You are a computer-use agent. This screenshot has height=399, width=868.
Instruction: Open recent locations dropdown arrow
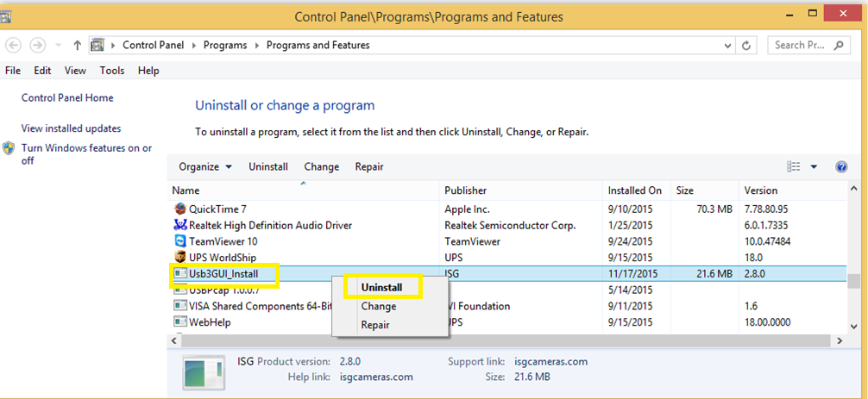click(58, 46)
